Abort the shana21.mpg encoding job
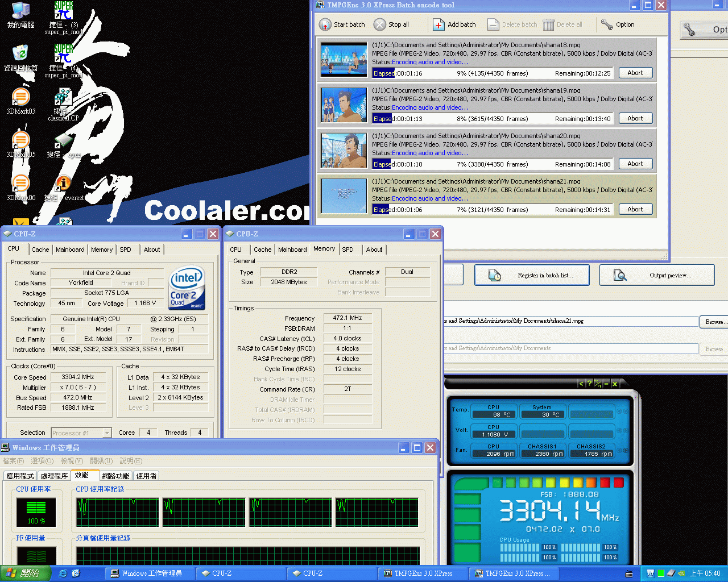 pyautogui.click(x=635, y=210)
